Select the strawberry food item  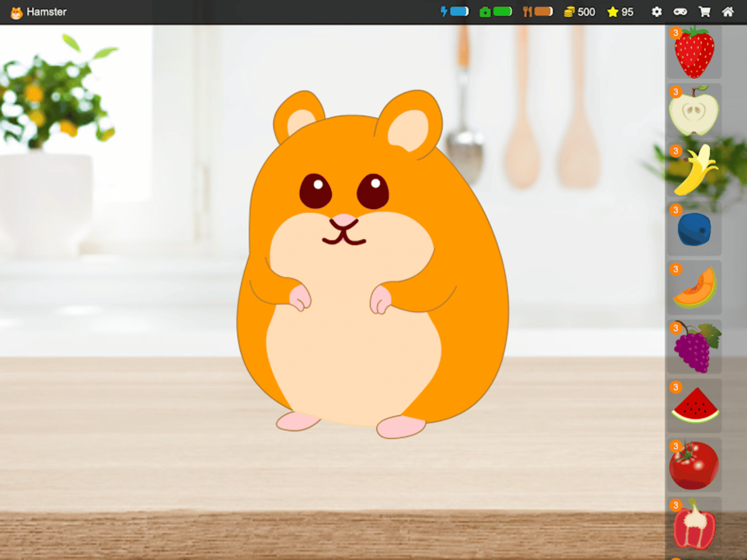694,52
